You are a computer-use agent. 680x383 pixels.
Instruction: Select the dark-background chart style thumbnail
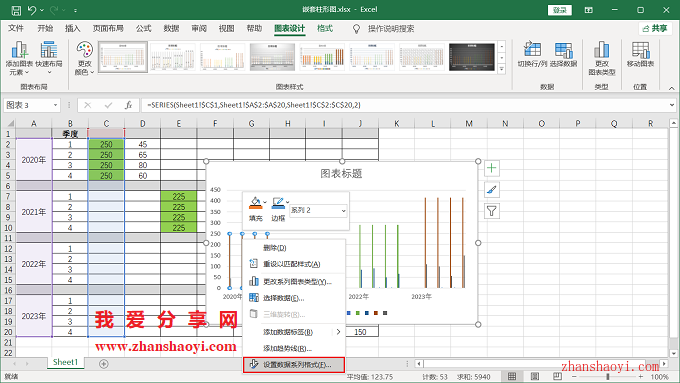tap(472, 57)
